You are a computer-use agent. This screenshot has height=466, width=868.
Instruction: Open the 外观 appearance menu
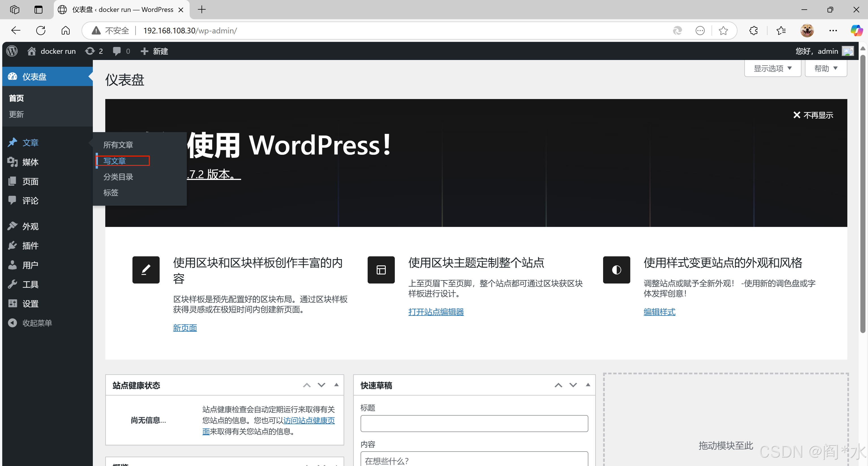tap(30, 226)
